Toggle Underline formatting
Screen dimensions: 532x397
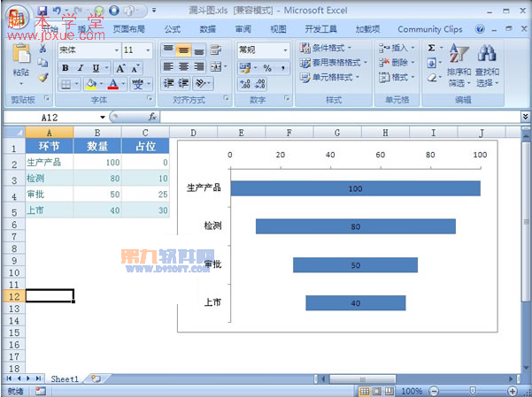pos(96,68)
